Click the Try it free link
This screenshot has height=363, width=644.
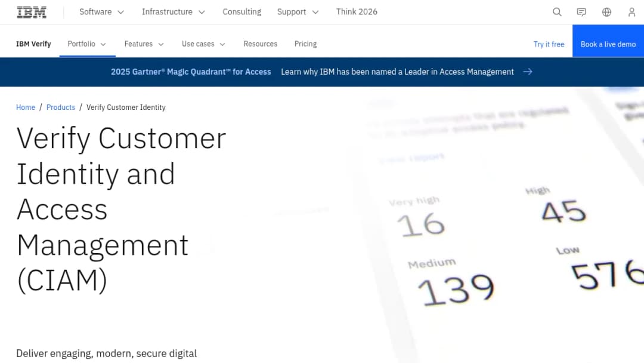coord(549,44)
